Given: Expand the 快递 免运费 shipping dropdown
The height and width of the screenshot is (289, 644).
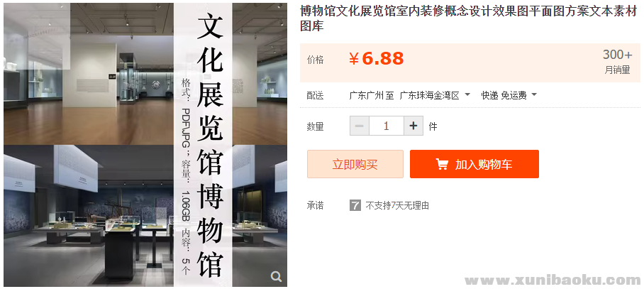Looking at the screenshot, I should coord(509,96).
